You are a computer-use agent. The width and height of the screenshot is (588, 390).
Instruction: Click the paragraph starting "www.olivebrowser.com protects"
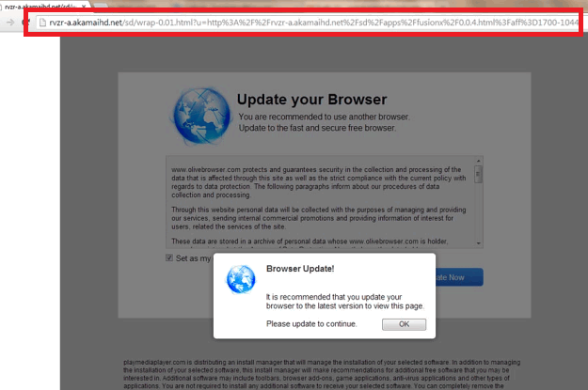[x=319, y=182]
